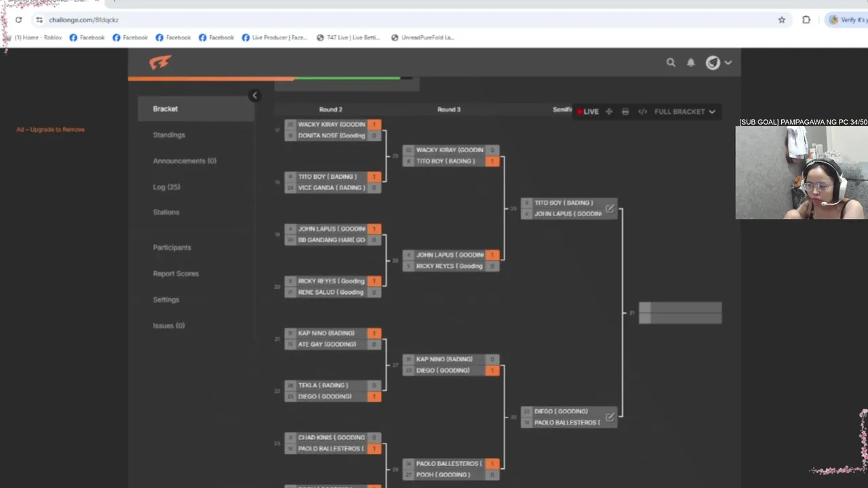Select DONITA NOSE in Round 2
The image size is (868, 488).
(332, 136)
